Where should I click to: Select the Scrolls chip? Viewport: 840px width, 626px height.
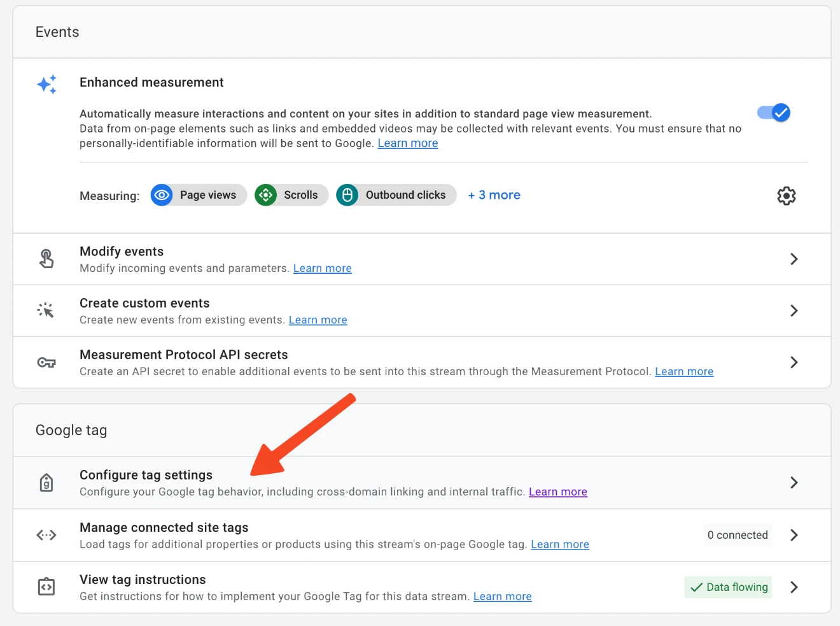[291, 195]
